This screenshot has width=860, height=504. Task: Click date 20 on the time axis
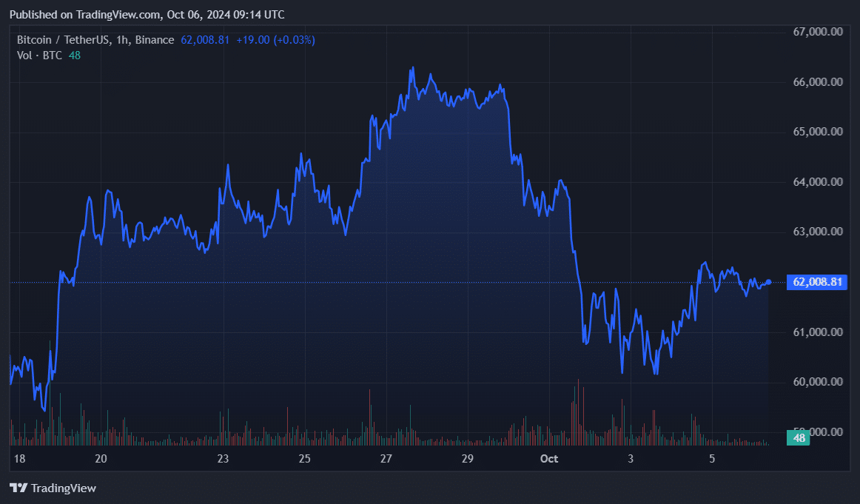tap(101, 459)
